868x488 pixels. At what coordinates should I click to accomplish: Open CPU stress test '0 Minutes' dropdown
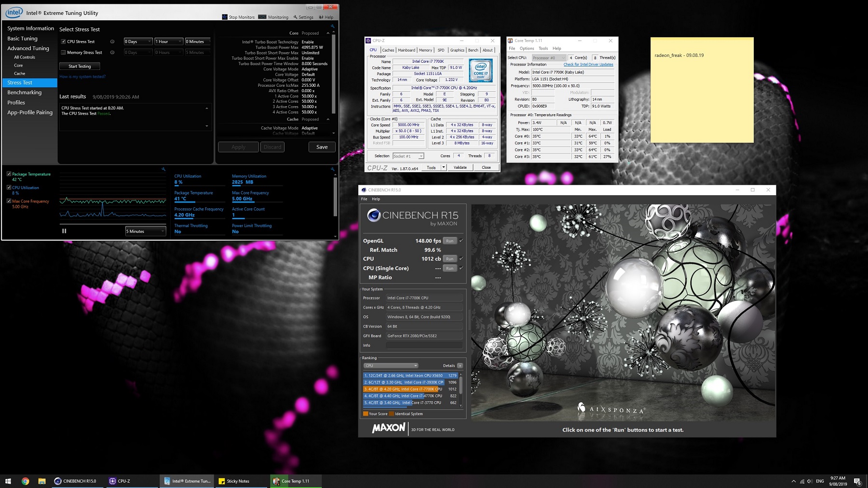point(198,41)
